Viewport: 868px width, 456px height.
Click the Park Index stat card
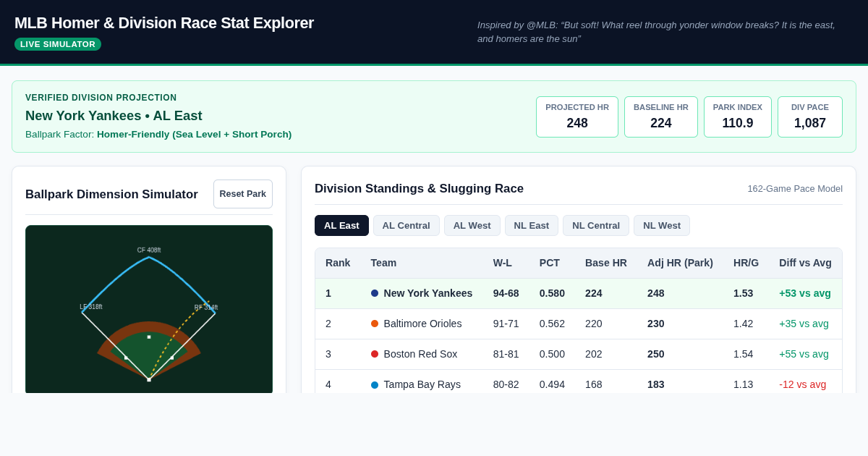click(738, 117)
